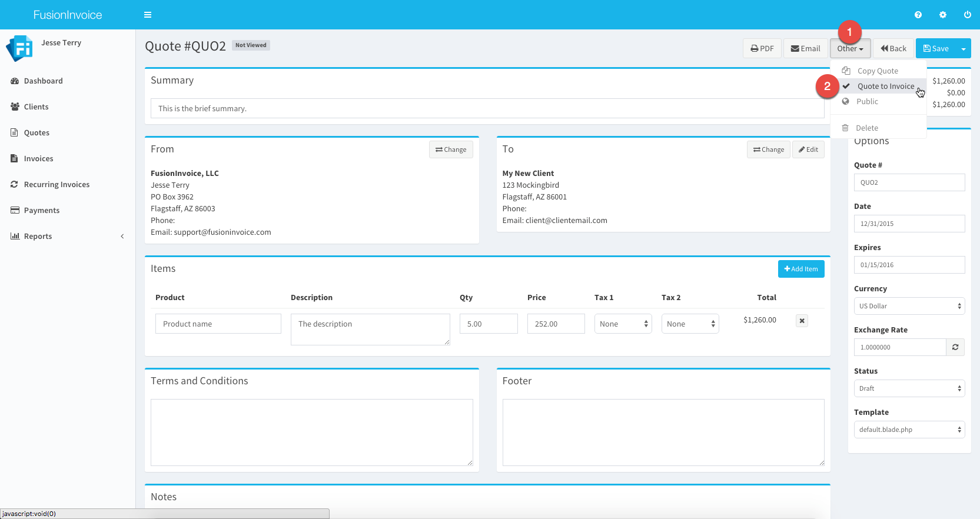Click the Save button
Viewport: 980px width, 519px height.
pos(936,48)
